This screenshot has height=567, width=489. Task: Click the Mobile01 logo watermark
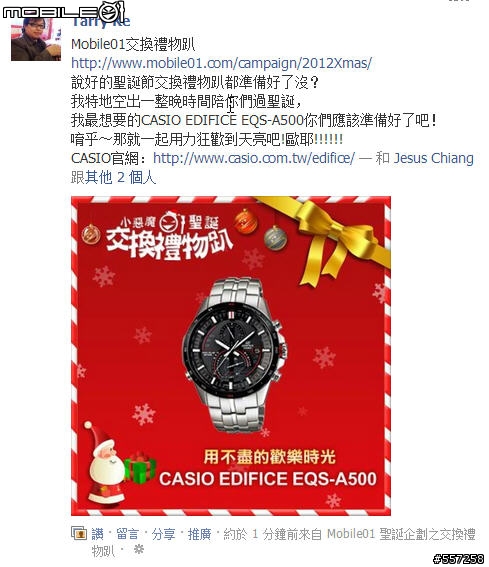64,12
